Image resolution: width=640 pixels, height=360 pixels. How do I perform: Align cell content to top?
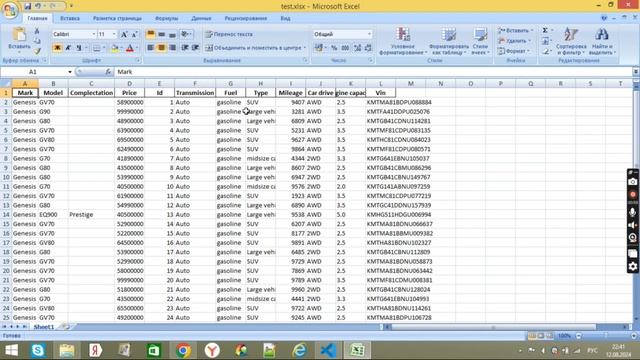click(x=151, y=34)
